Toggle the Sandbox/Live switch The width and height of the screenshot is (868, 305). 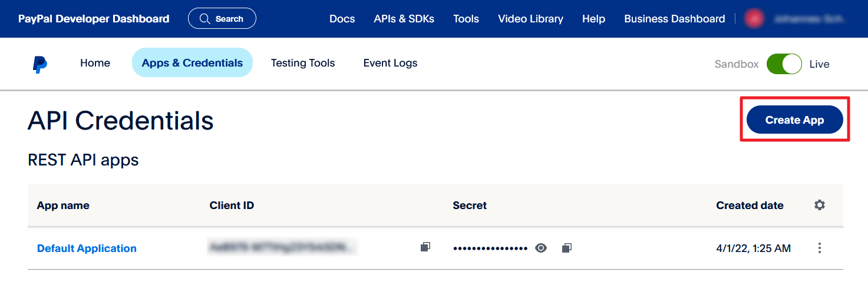click(784, 64)
